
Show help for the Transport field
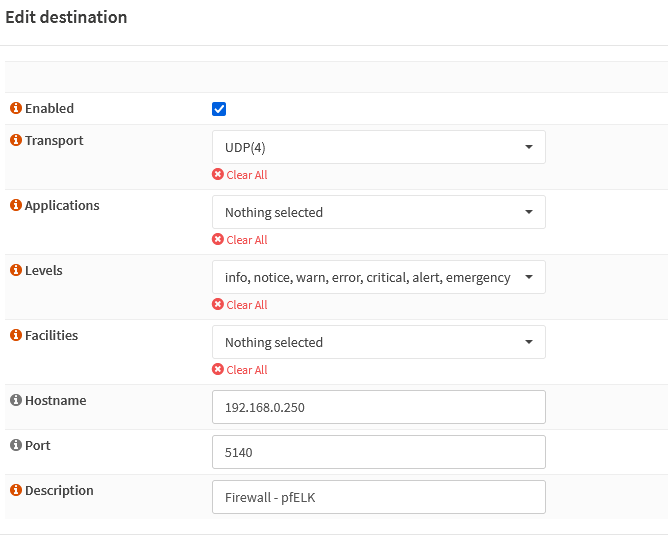pos(16,140)
